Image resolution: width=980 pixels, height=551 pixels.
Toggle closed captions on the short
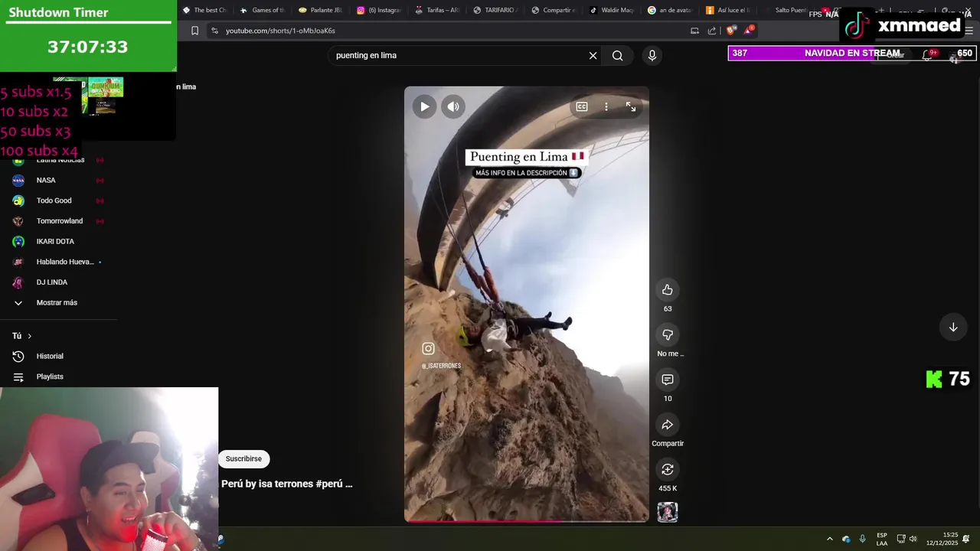click(x=582, y=107)
